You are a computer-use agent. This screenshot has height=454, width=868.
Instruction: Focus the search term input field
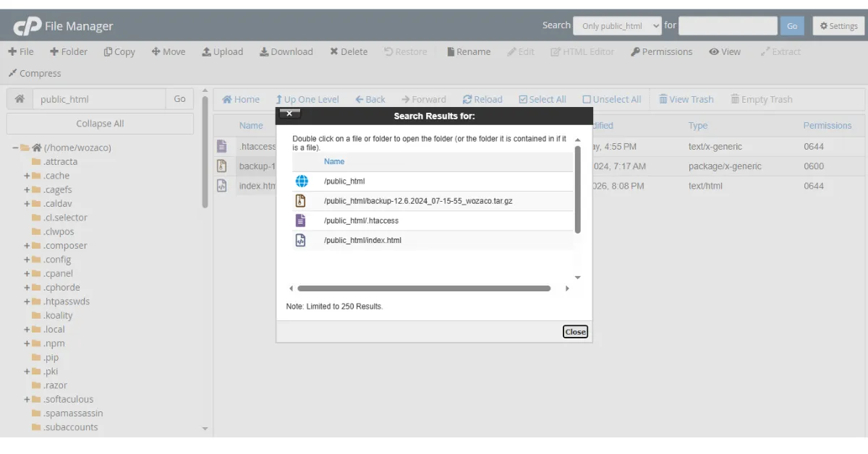pos(728,26)
